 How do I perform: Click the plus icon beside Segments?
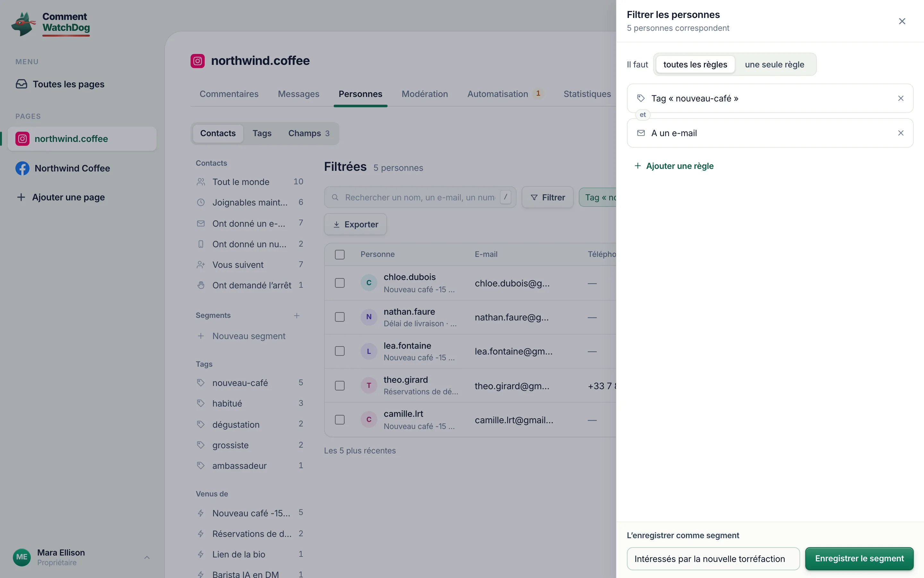[x=297, y=315]
